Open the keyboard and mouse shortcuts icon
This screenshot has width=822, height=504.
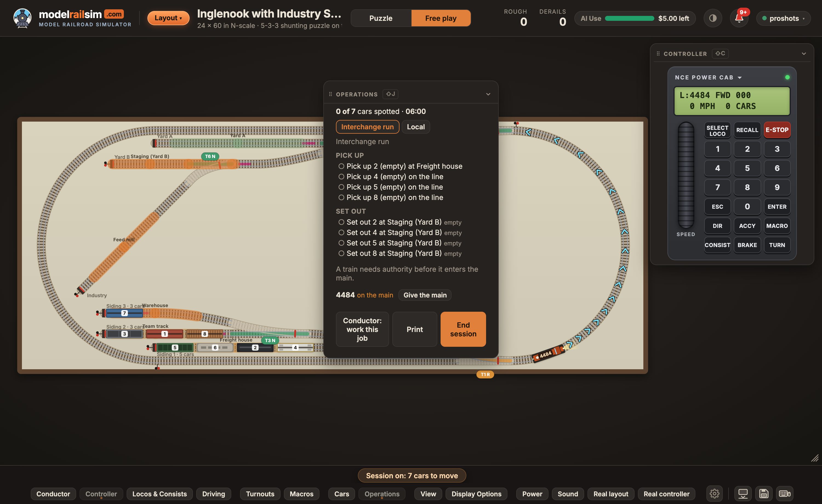785,494
